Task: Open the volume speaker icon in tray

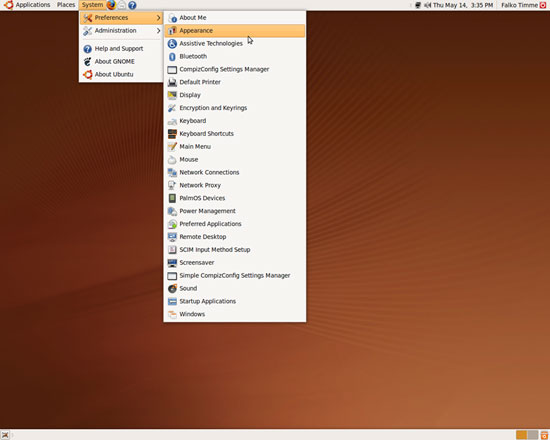Action: 428,5
